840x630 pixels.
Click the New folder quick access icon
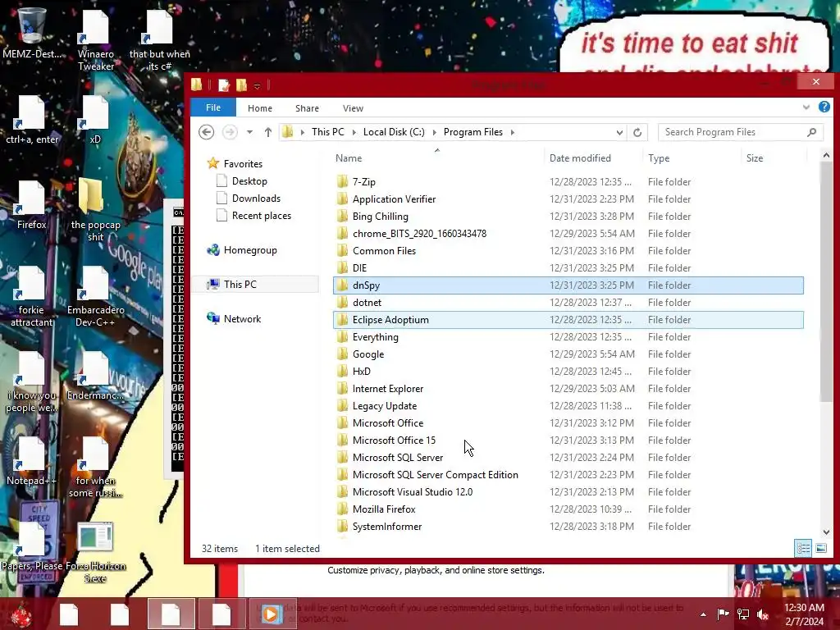242,84
